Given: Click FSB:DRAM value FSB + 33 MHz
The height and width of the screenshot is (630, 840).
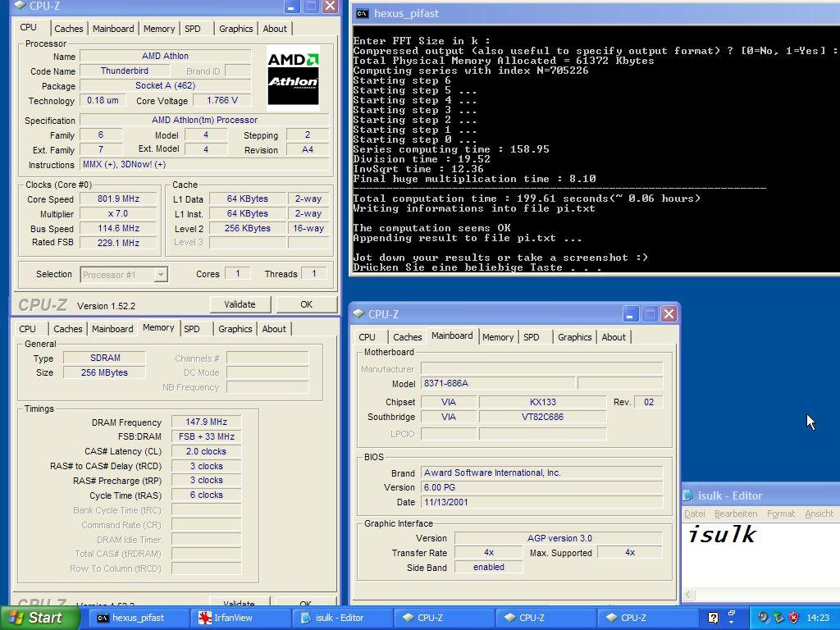Looking at the screenshot, I should [206, 436].
